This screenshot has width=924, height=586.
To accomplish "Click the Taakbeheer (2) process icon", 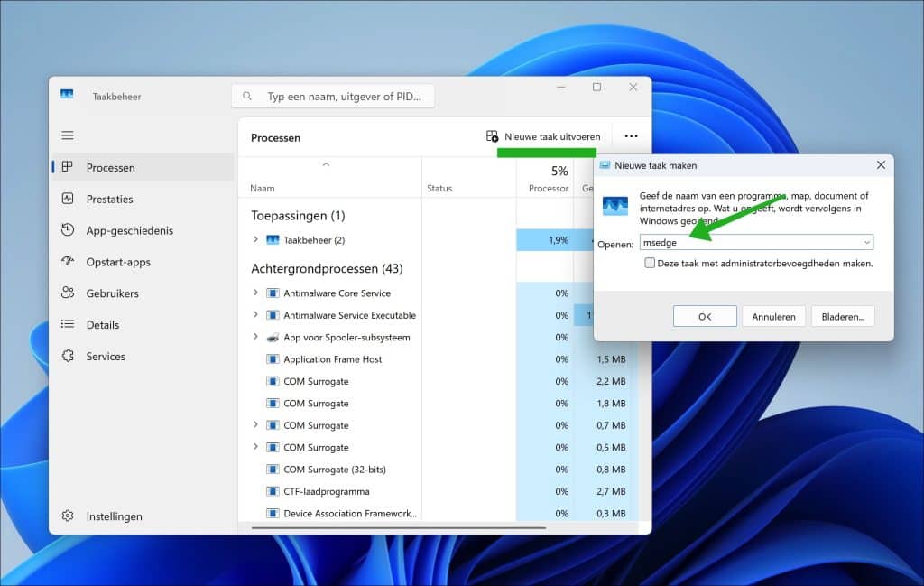I will [273, 240].
